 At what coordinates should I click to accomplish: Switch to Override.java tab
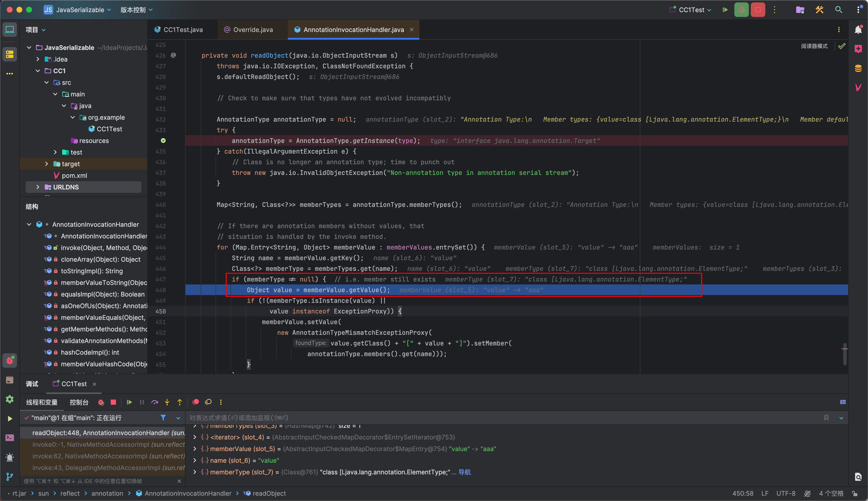click(x=248, y=30)
